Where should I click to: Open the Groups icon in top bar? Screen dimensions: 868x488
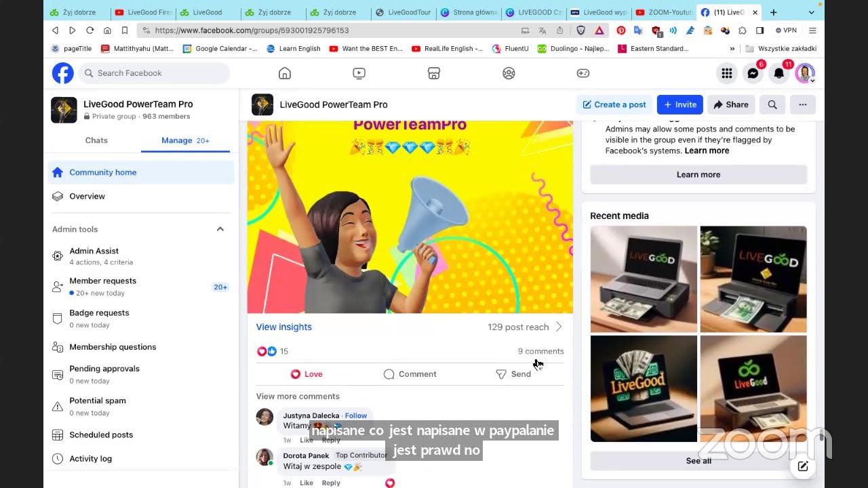509,73
